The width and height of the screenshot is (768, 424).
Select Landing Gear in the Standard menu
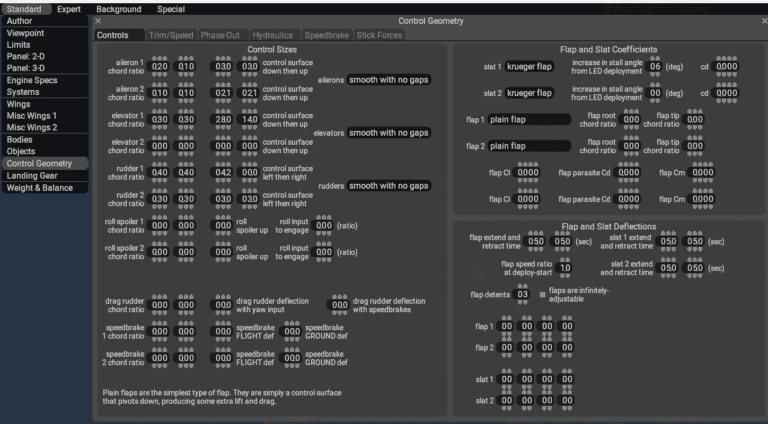[x=32, y=175]
